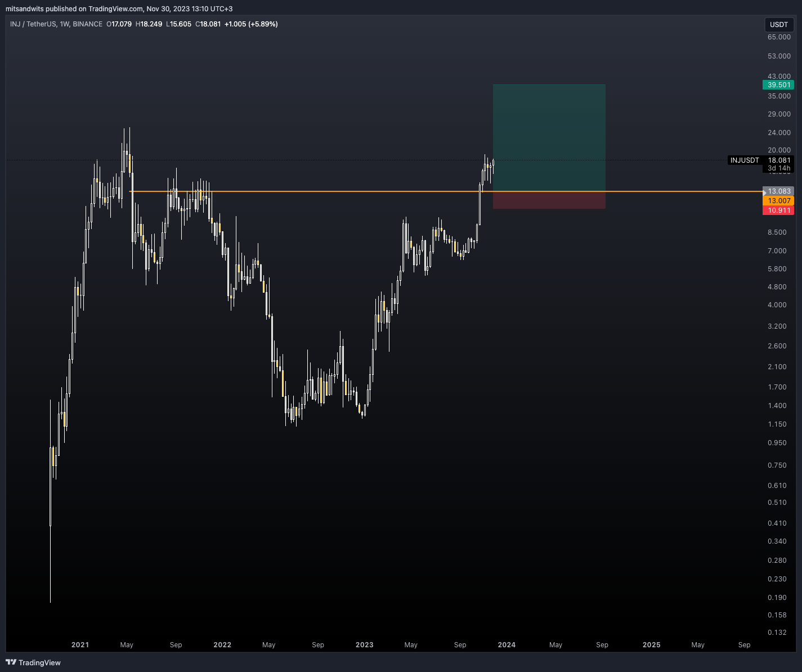Click the 0.230 price scale label
The width and height of the screenshot is (802, 672).
[x=777, y=579]
